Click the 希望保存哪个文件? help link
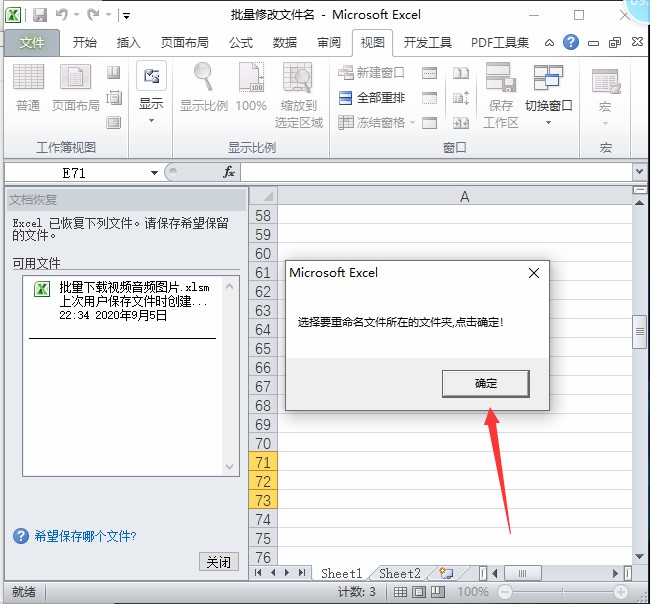The width and height of the screenshot is (650, 604). (x=85, y=536)
